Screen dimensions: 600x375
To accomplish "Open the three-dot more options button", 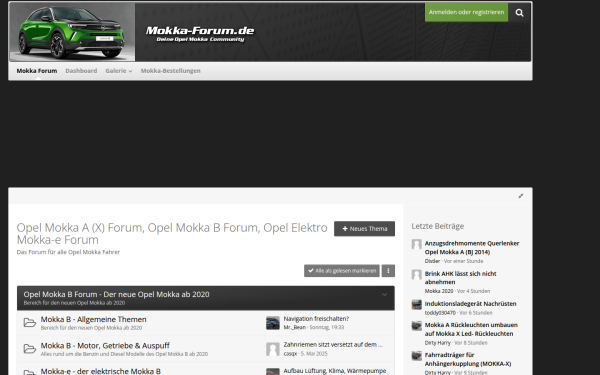I will (388, 271).
